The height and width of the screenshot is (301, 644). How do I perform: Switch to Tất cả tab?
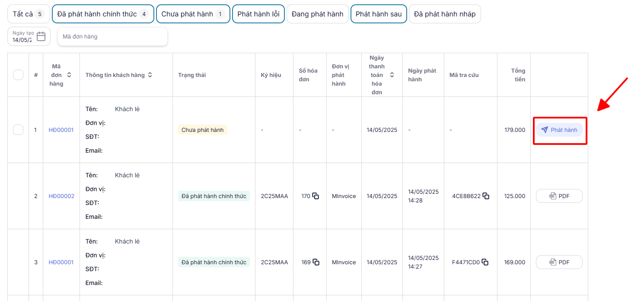29,14
